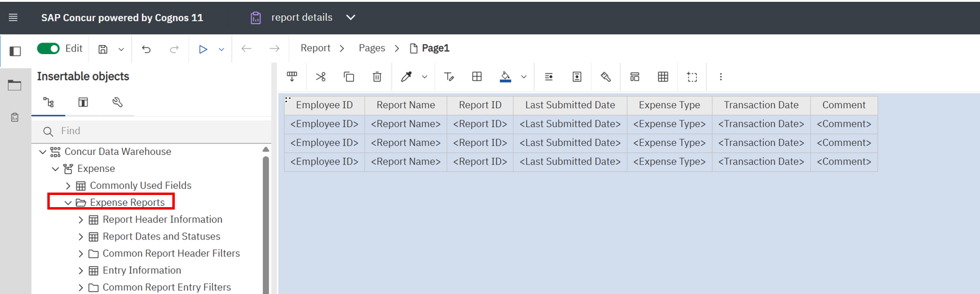Click the forward navigation arrow
This screenshot has width=980, height=294.
pyautogui.click(x=274, y=49)
